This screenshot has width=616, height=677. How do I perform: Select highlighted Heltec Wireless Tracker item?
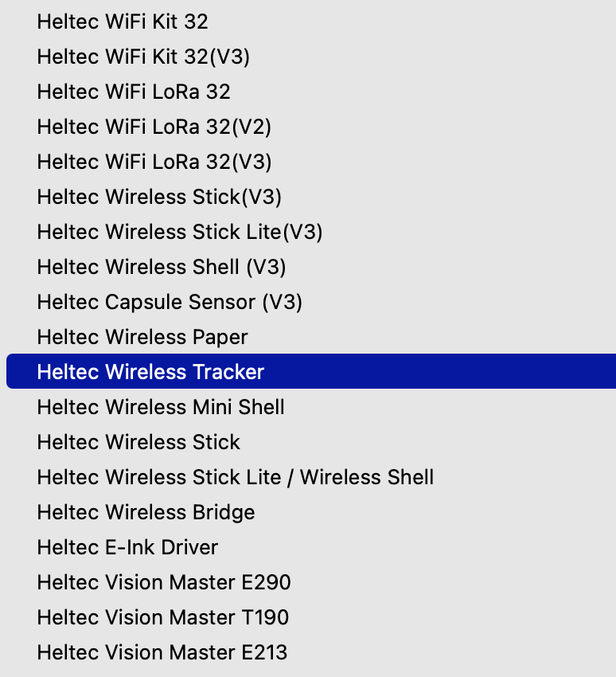pos(150,372)
